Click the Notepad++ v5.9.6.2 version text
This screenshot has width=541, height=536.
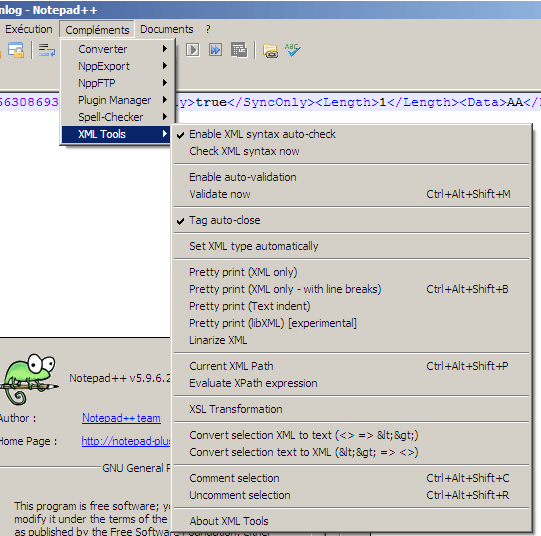click(120, 378)
